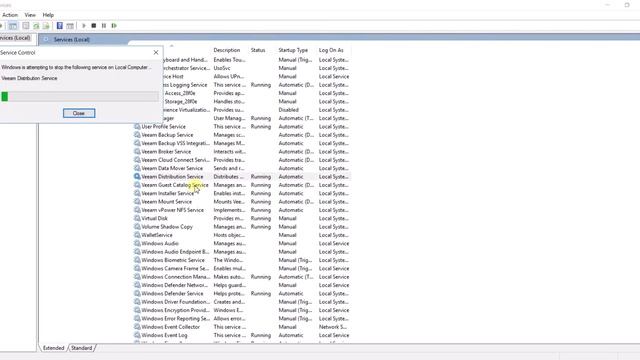Switch to the Standard tab

click(82, 348)
